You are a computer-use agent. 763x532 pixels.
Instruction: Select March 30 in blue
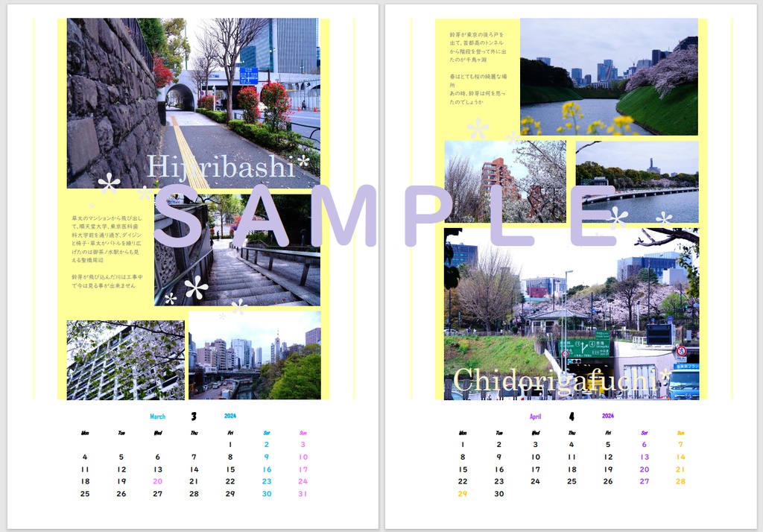point(267,493)
